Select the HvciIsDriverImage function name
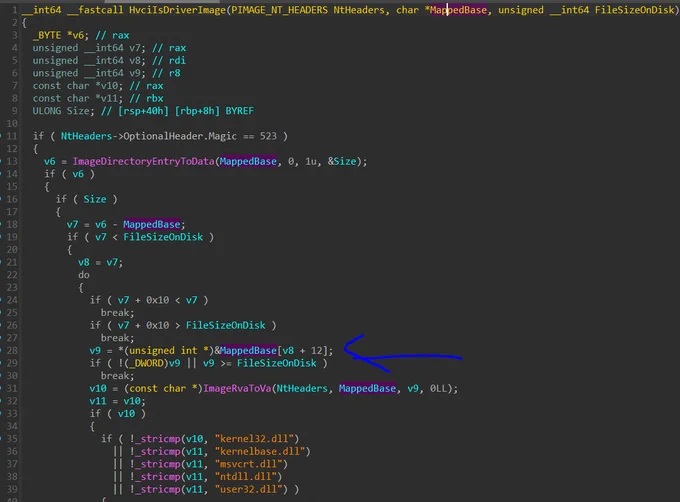The image size is (680, 502). (177, 10)
